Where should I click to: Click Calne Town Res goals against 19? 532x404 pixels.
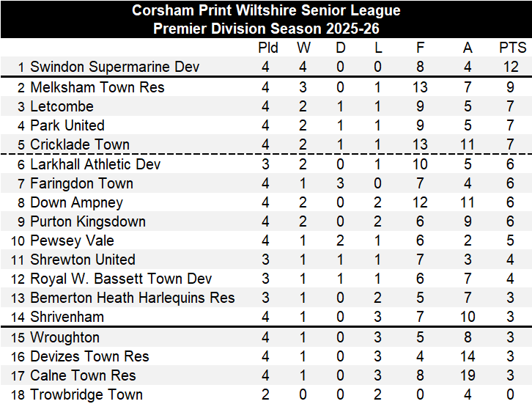(x=468, y=375)
